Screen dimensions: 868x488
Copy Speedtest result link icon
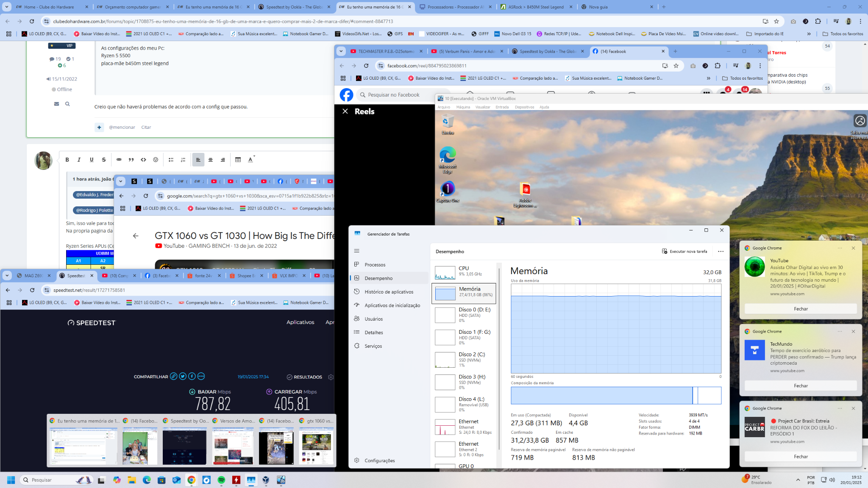173,376
